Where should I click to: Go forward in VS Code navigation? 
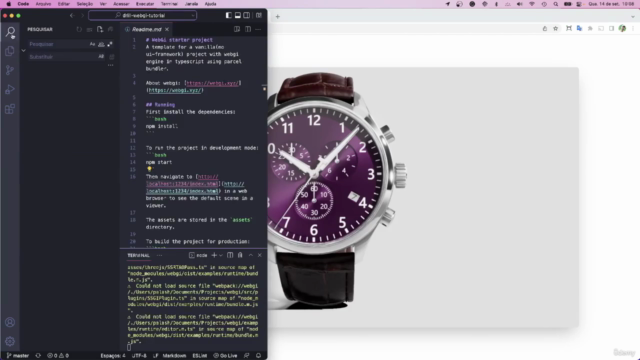pos(82,16)
